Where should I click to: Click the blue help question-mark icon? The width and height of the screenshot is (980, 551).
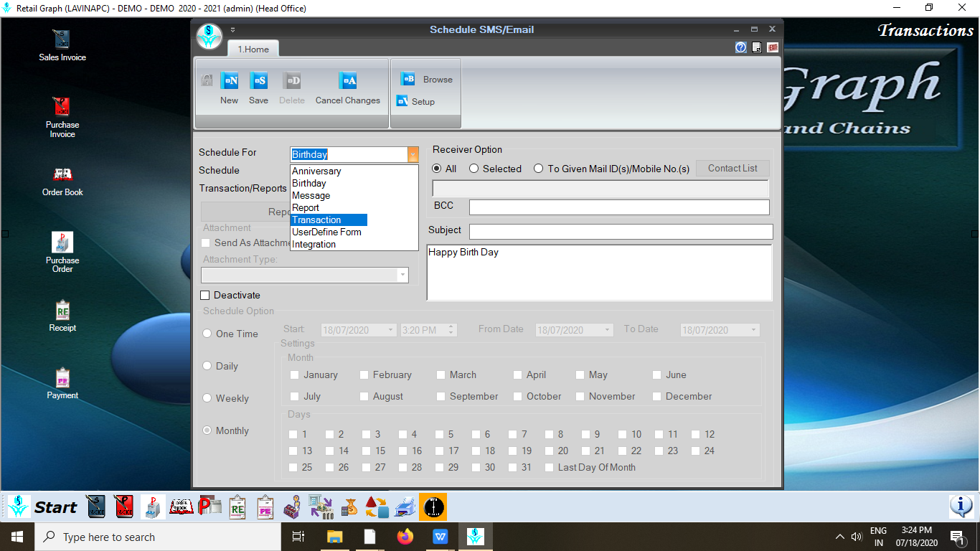tap(741, 47)
